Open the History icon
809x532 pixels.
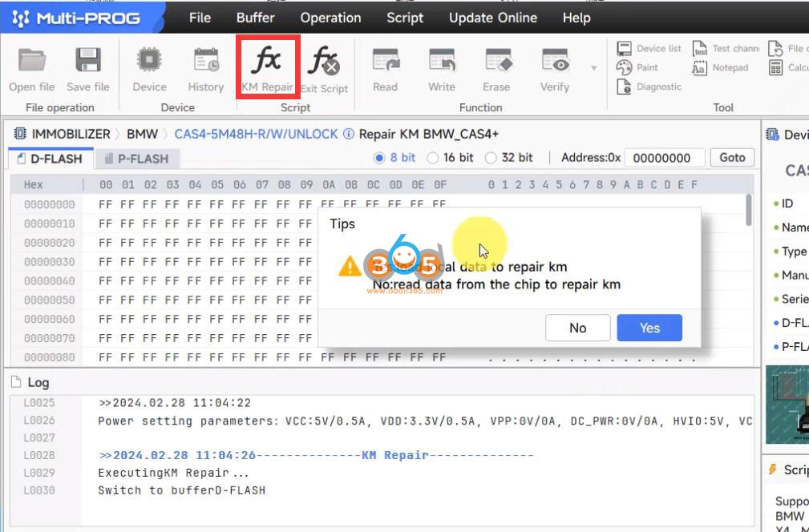[x=206, y=60]
